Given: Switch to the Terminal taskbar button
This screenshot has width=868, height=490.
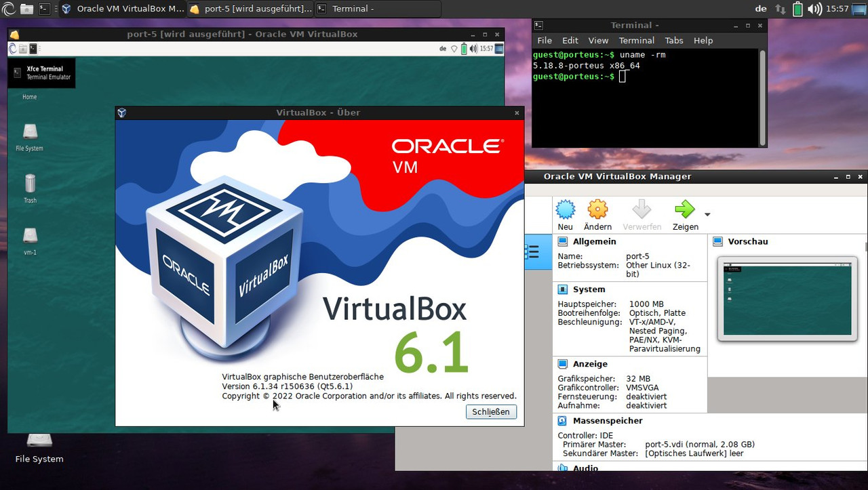Looking at the screenshot, I should point(378,9).
